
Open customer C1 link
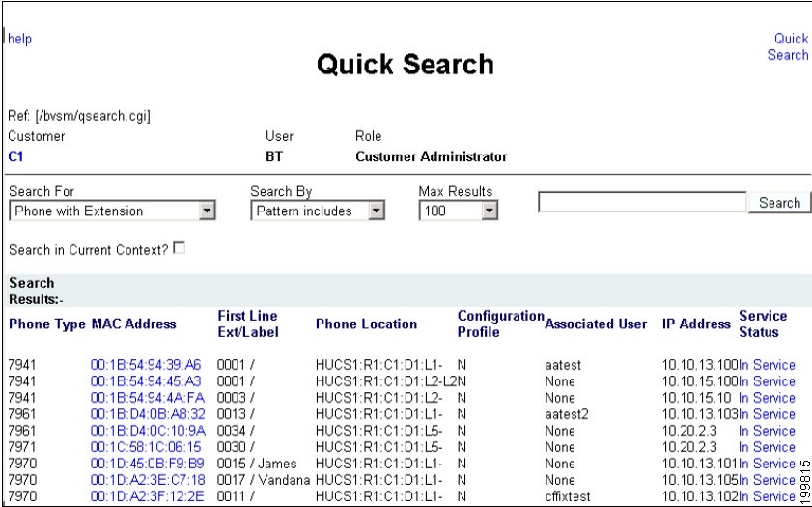pyautogui.click(x=15, y=156)
